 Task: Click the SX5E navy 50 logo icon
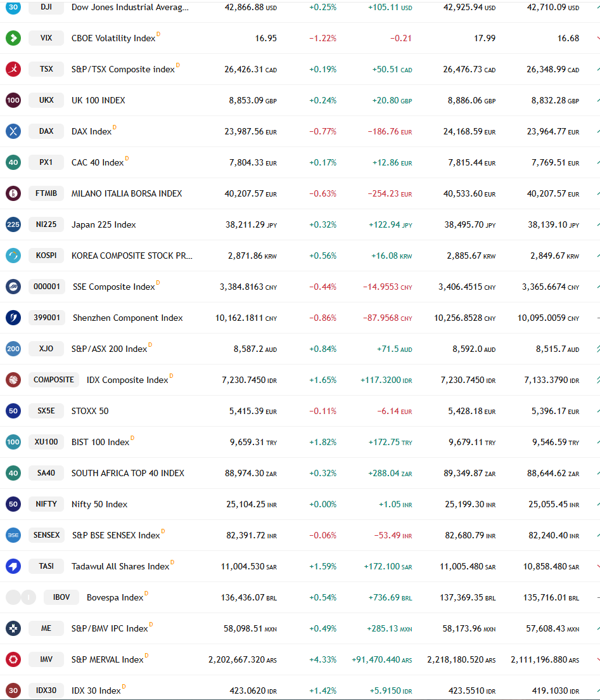pos(13,411)
